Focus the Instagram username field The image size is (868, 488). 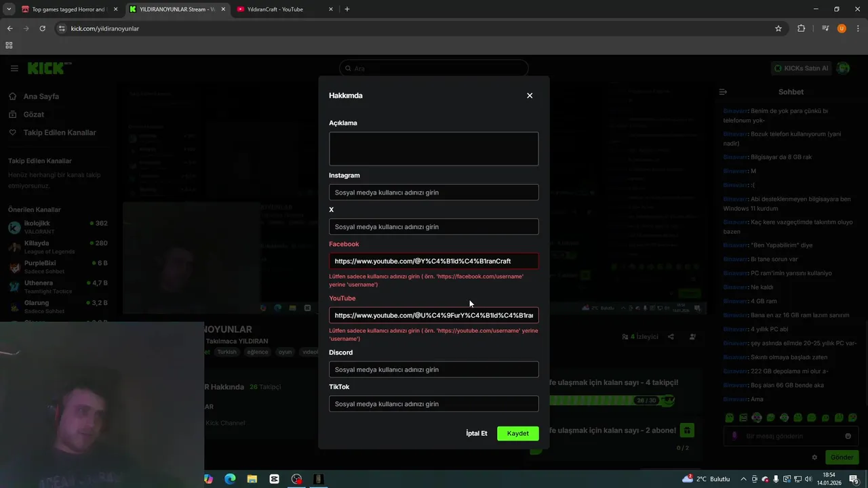(x=434, y=192)
